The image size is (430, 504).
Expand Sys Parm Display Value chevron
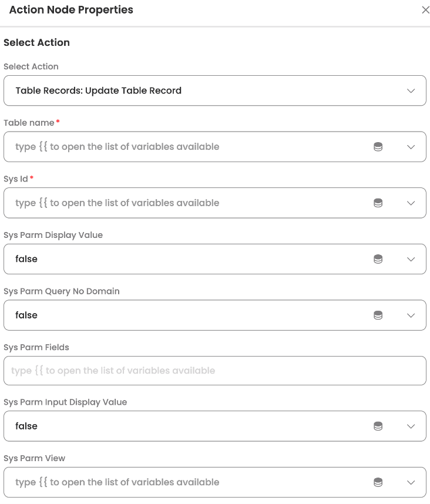point(411,259)
